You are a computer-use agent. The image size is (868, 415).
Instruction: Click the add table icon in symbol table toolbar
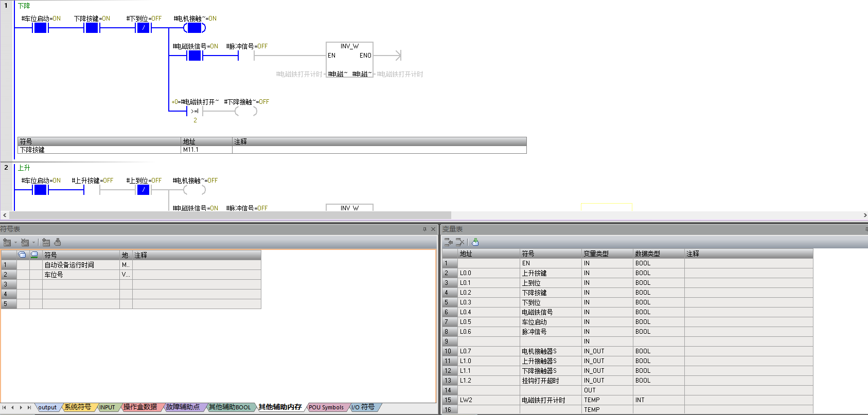pyautogui.click(x=7, y=242)
